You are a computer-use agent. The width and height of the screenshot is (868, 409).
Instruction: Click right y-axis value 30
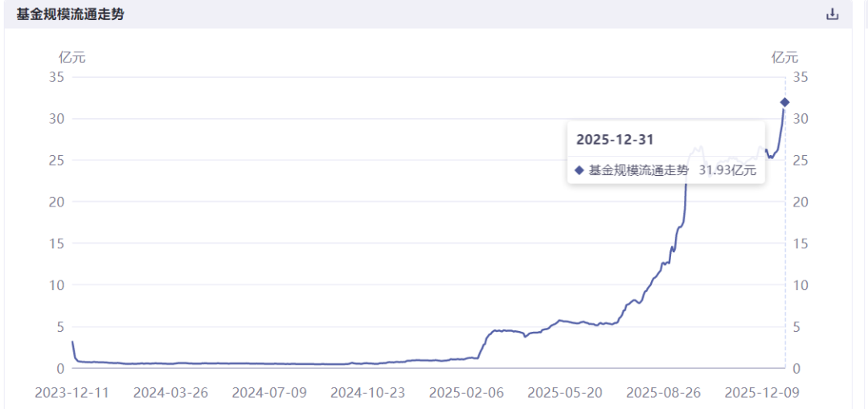(x=800, y=118)
